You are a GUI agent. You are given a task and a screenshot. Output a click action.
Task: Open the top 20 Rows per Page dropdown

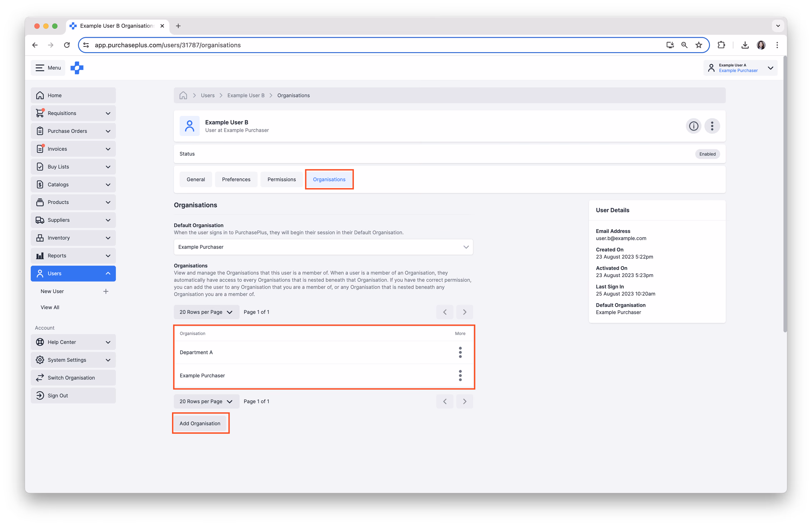click(x=206, y=312)
